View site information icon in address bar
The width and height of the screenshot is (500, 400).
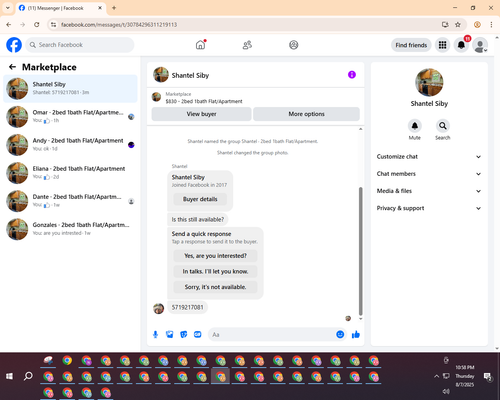(x=53, y=25)
